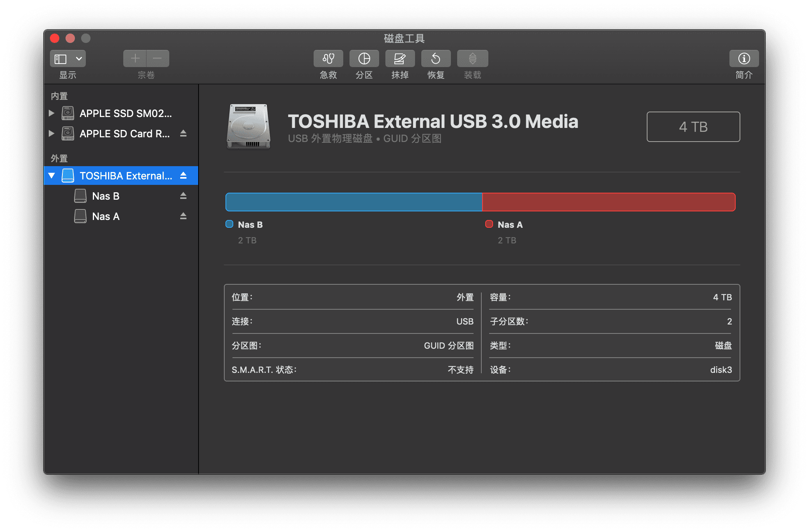Open the Partition (分区) tool
Viewport: 809px width, 532px height.
coord(364,59)
